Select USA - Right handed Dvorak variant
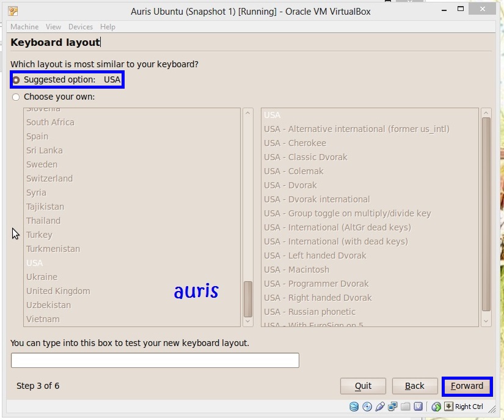504x420 pixels. tap(370, 298)
